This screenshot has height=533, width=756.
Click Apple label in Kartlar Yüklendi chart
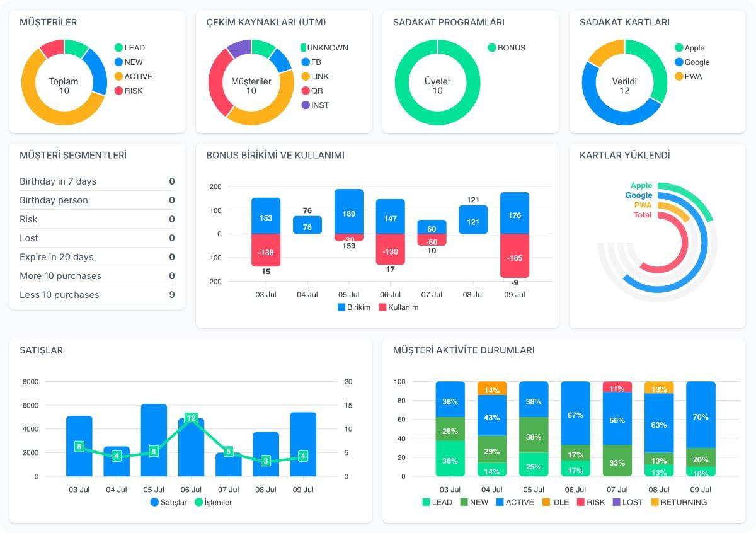coord(641,186)
